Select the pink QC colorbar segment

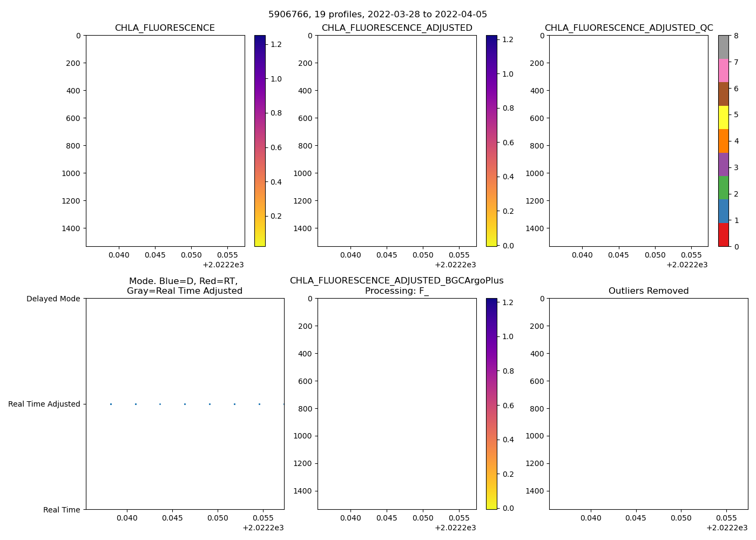723,70
